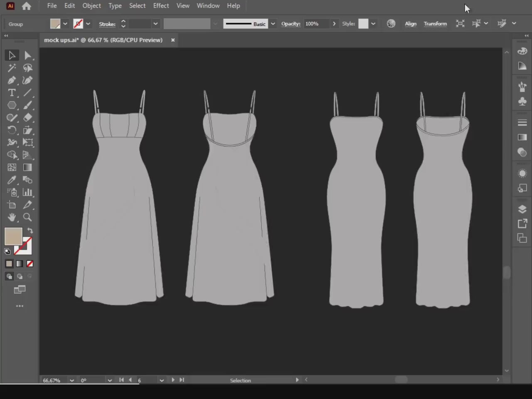Open the Brushes panel
Screen dimensions: 532x399
(522, 86)
